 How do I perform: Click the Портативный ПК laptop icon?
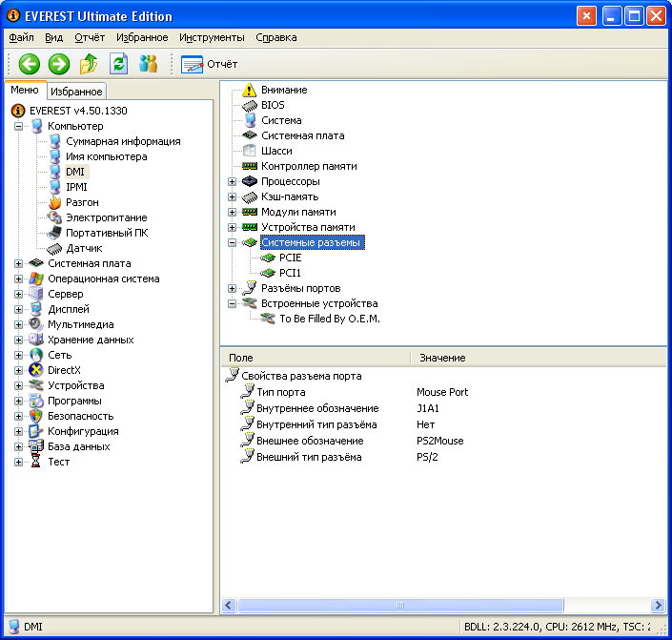tap(54, 233)
